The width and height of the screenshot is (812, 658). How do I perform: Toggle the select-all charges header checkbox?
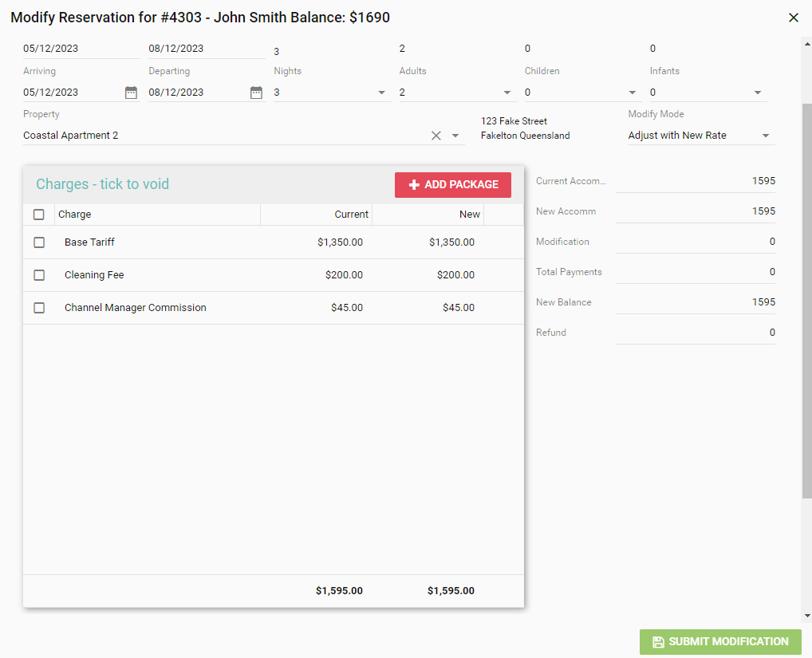point(39,215)
